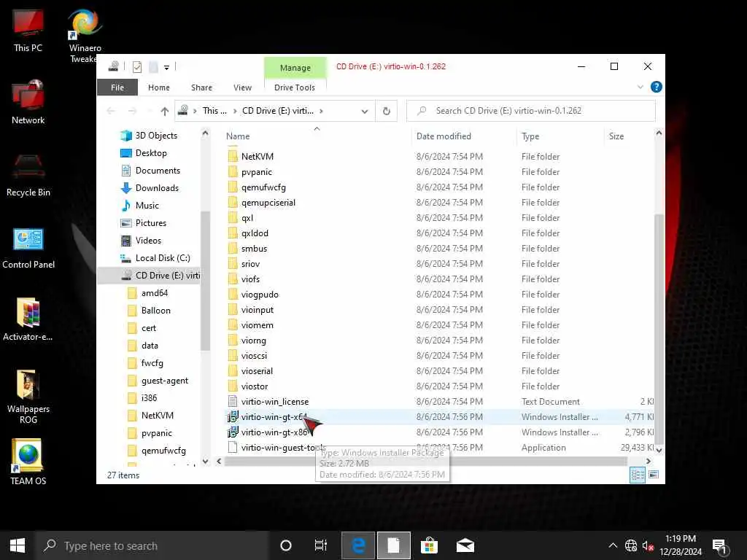Image resolution: width=747 pixels, height=560 pixels.
Task: Click 'This ...' in address breadcrumb
Action: pyautogui.click(x=214, y=111)
